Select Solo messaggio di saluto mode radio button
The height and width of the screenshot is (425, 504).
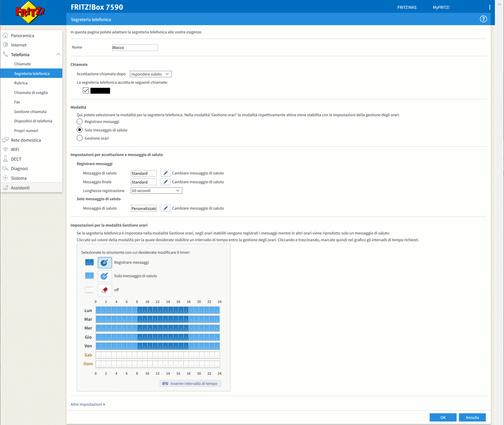click(80, 130)
